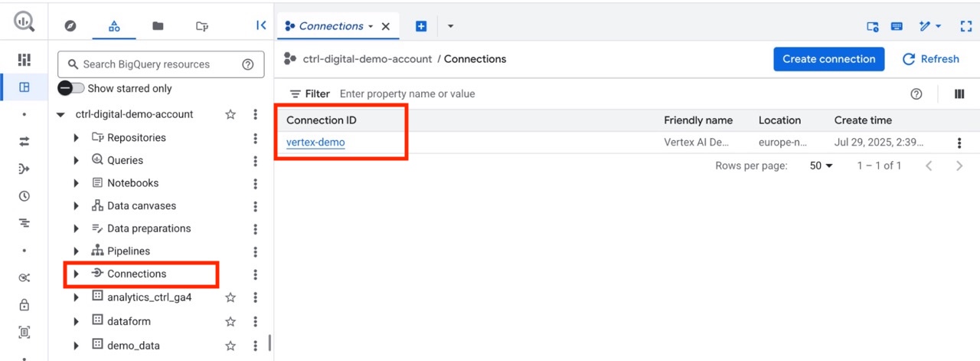Close the Connections tab

386,26
